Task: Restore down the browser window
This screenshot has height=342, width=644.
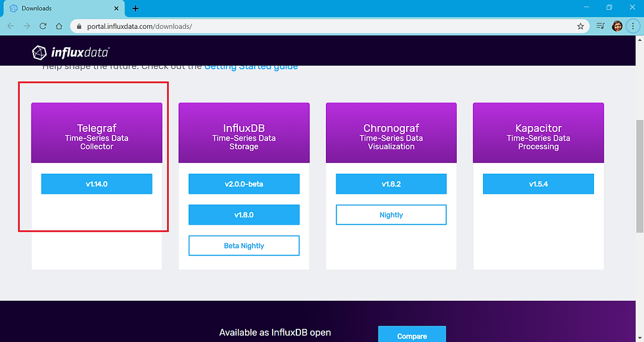Action: pyautogui.click(x=609, y=7)
